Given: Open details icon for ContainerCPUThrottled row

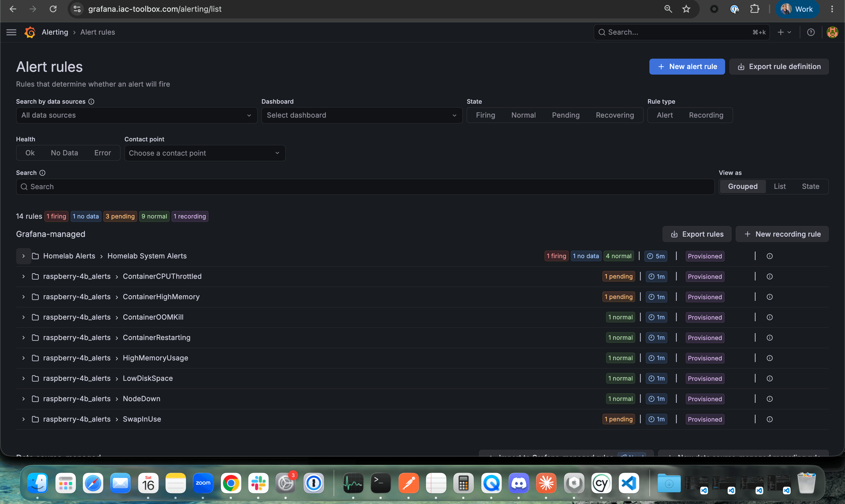Looking at the screenshot, I should (x=770, y=277).
